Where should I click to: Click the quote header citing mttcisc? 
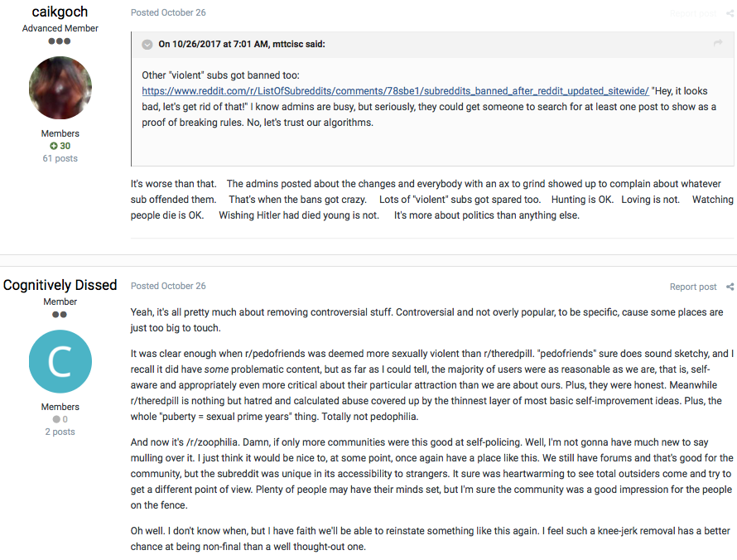coord(242,44)
